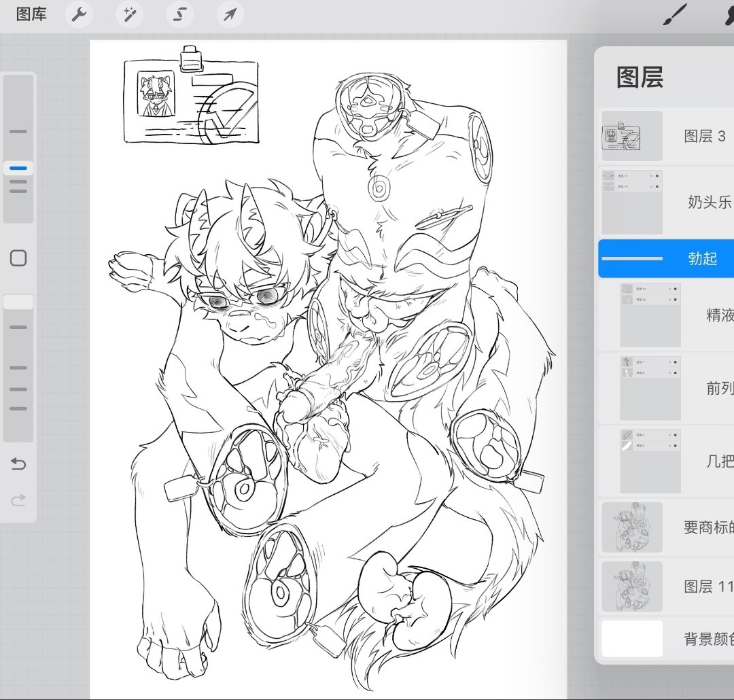Image resolution: width=734 pixels, height=700 pixels.
Task: Select the Paint brush tool
Action: [675, 15]
